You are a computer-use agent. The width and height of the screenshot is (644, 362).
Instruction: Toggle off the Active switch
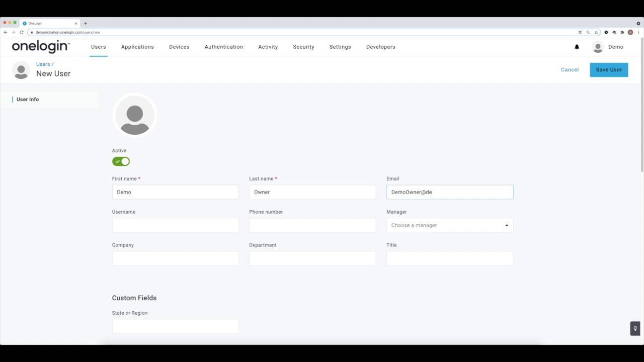tap(120, 161)
